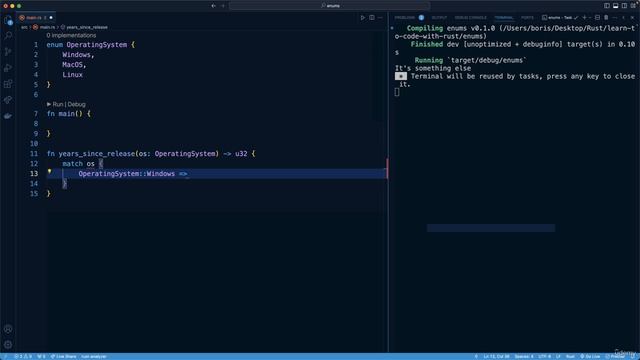Screen dimensions: 640x360
Task: Open the Search view in activity bar
Action: (x=8, y=36)
